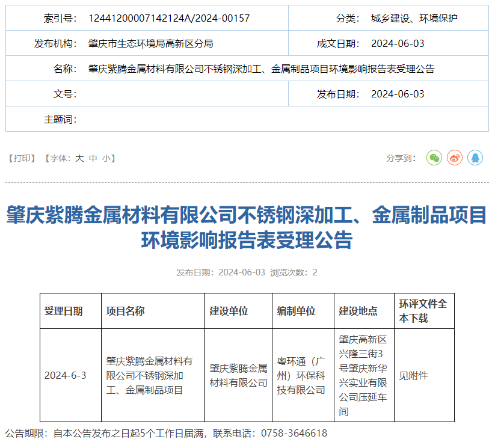
Task: Set font size to 大 (large)
Action: pos(79,158)
